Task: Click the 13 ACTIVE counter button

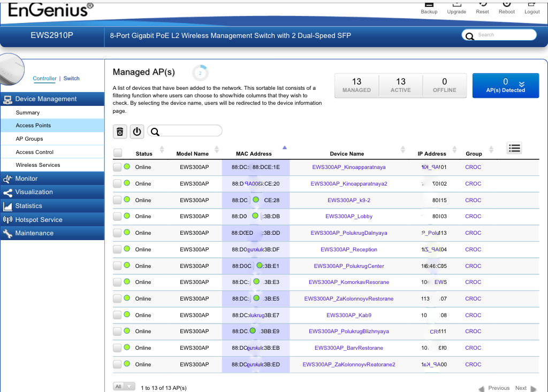Action: [400, 86]
